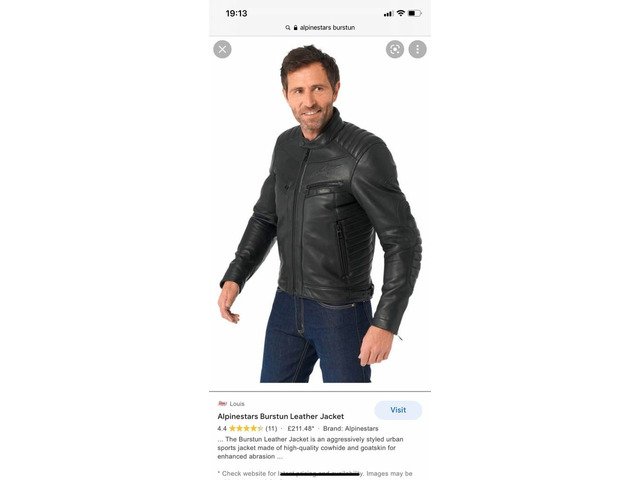Tap the cellular signal bars icon
This screenshot has height=480, width=640.
(x=388, y=14)
